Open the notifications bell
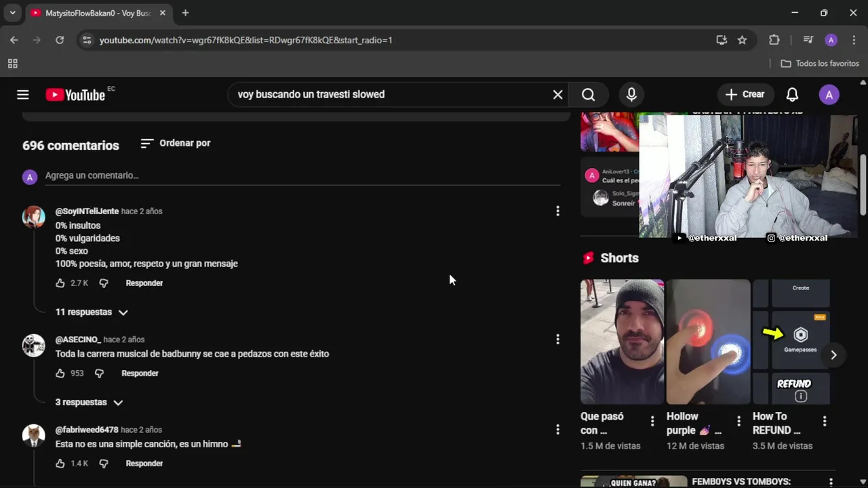This screenshot has height=488, width=868. [792, 95]
